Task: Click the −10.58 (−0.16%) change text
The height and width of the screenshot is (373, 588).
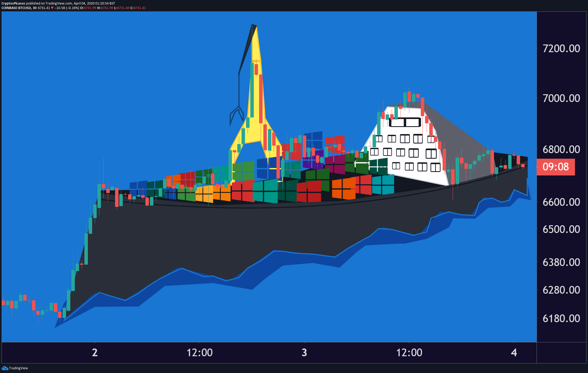Action: 67,8
